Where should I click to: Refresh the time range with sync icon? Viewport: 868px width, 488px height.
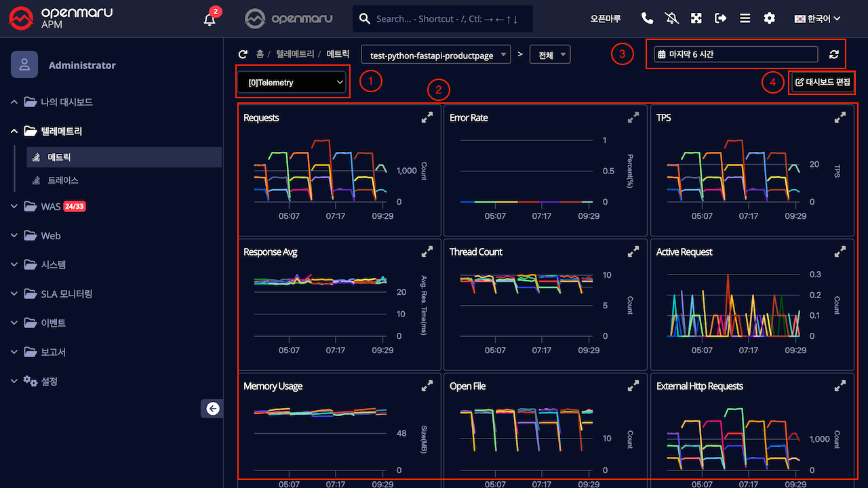[834, 55]
